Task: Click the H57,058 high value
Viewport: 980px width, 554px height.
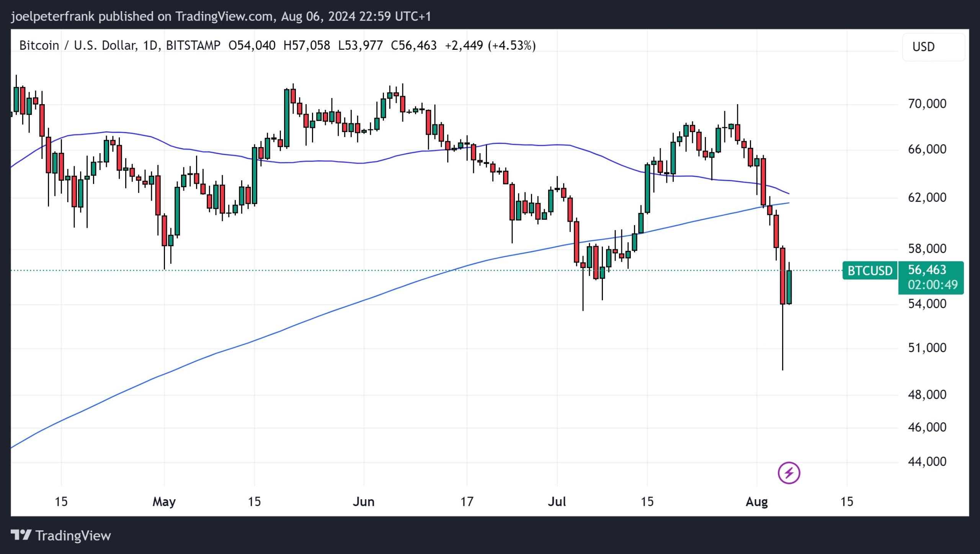Action: click(x=307, y=46)
